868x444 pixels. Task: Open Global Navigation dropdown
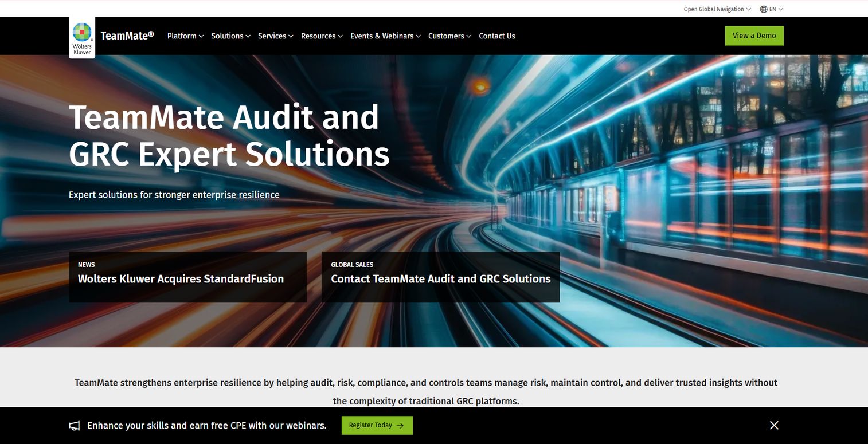(717, 9)
